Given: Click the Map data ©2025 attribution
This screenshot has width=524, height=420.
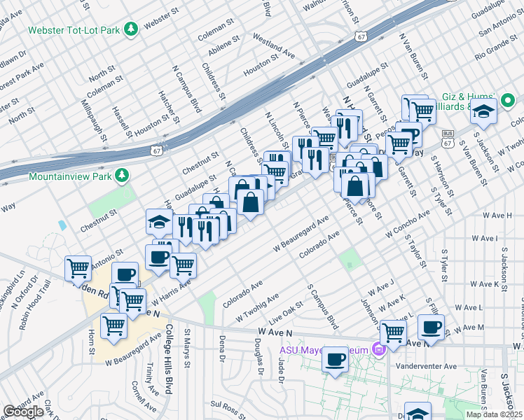Looking at the screenshot, I should pos(494,414).
